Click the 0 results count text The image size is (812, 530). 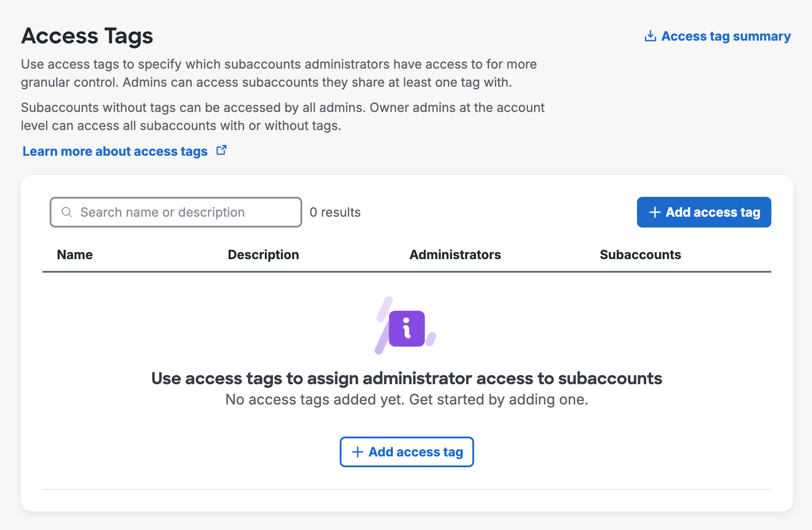pos(335,212)
